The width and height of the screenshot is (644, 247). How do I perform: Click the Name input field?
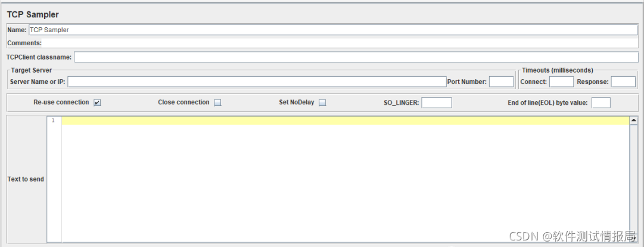[x=333, y=30]
